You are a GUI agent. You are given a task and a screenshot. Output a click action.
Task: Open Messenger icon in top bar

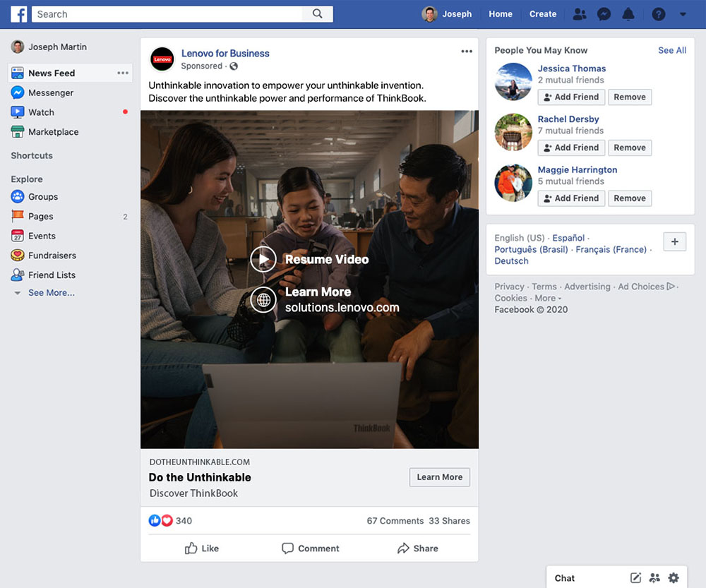(x=604, y=14)
